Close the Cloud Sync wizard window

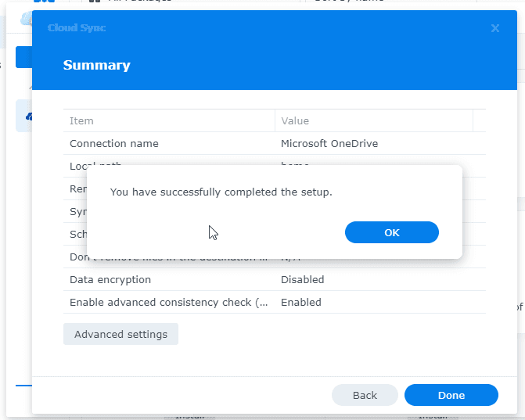tap(495, 28)
